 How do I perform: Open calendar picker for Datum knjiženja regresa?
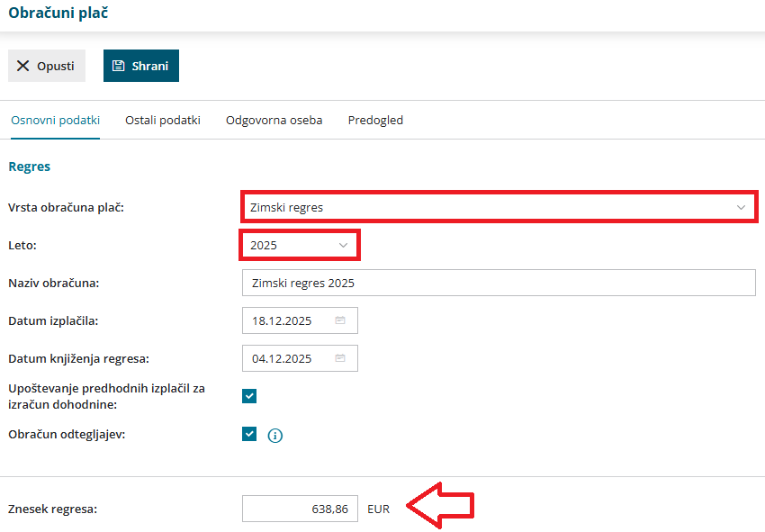(340, 358)
